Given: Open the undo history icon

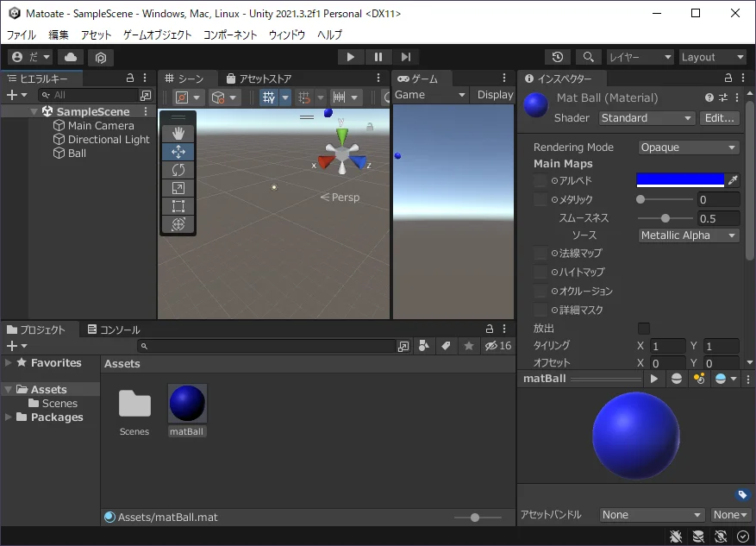Looking at the screenshot, I should [x=558, y=57].
